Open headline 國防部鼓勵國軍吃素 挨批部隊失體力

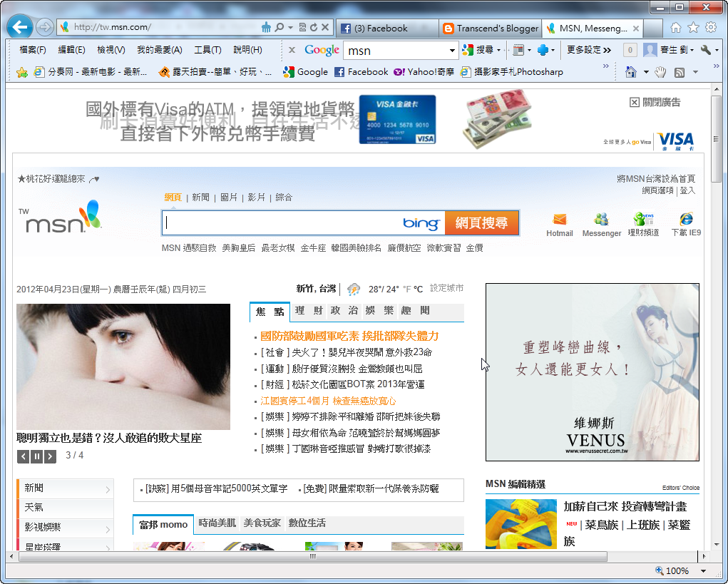[x=349, y=336]
